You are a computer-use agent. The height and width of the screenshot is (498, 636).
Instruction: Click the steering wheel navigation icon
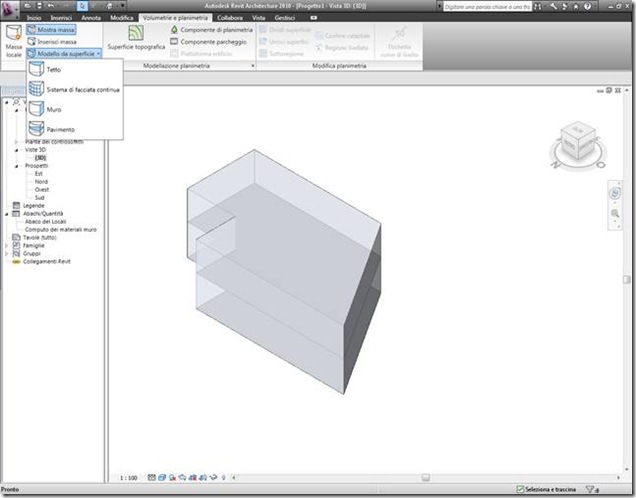pos(615,193)
